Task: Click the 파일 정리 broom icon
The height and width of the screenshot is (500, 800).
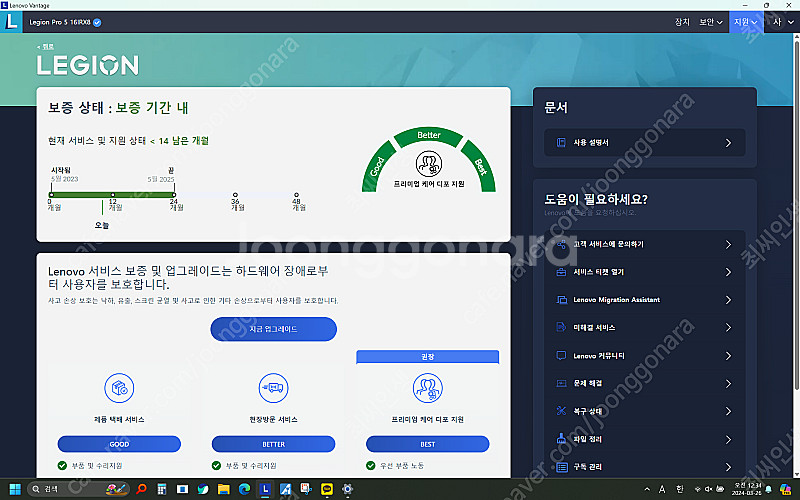Action: coord(561,439)
